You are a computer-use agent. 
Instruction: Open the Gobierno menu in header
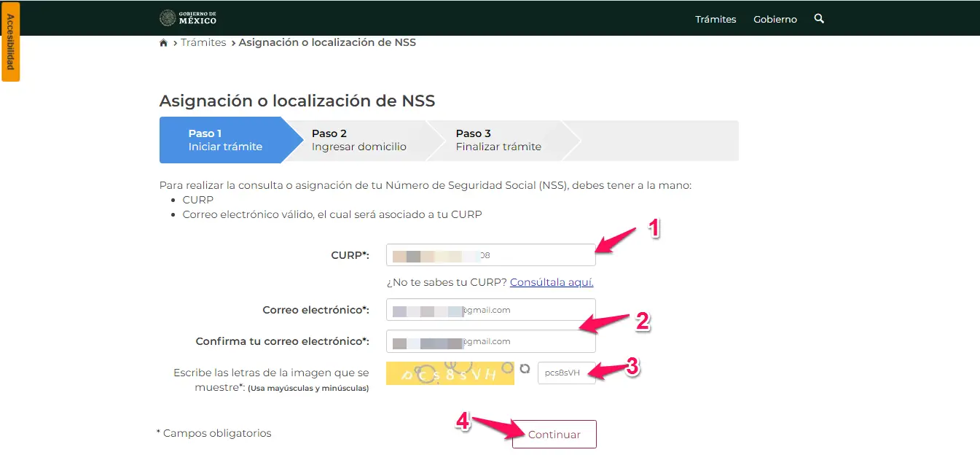(775, 20)
